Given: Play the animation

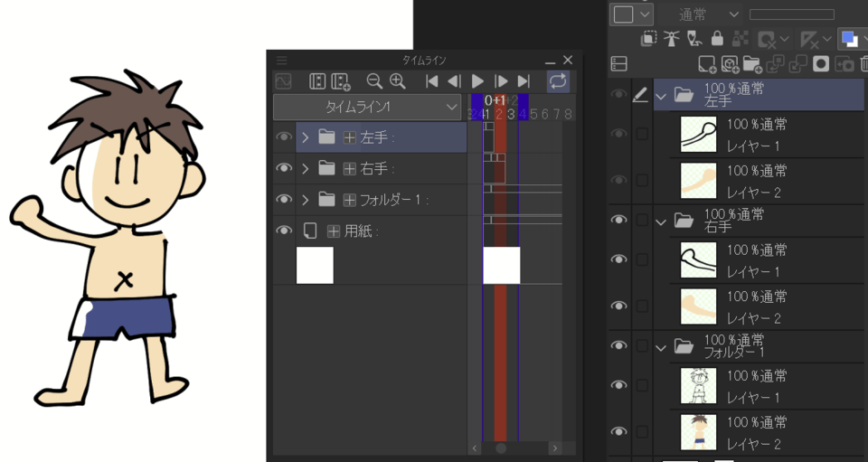Looking at the screenshot, I should [x=477, y=81].
